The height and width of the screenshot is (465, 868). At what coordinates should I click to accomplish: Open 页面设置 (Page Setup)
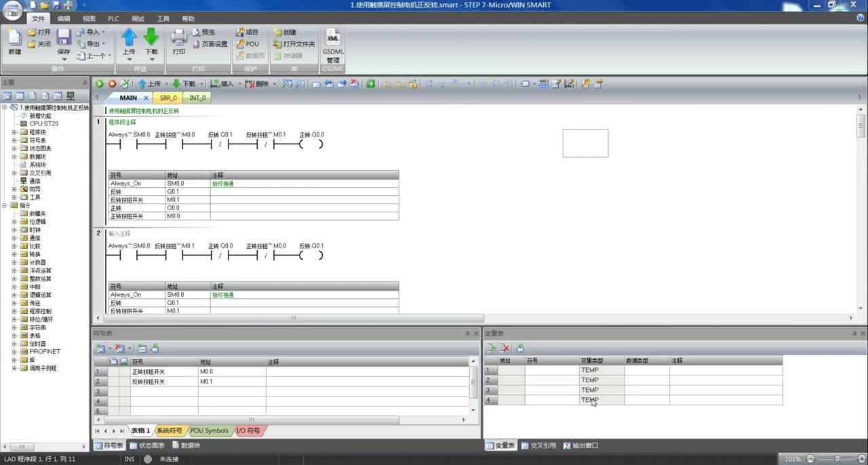(210, 44)
